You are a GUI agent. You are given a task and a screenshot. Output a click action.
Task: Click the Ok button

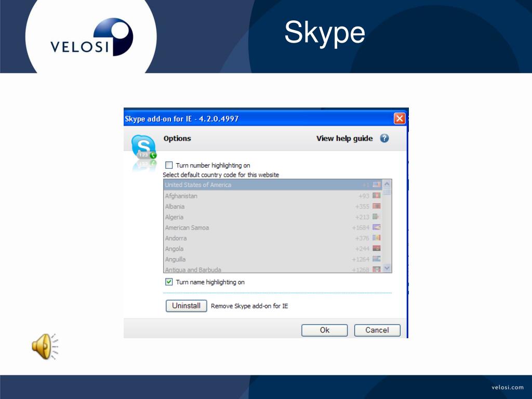pyautogui.click(x=324, y=330)
